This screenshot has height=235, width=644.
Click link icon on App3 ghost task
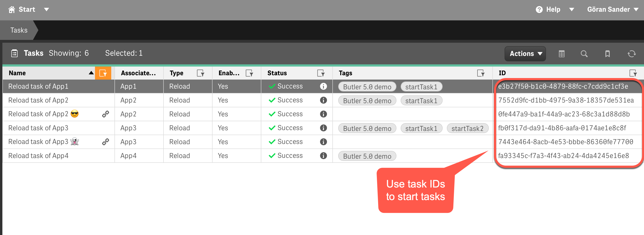(106, 142)
